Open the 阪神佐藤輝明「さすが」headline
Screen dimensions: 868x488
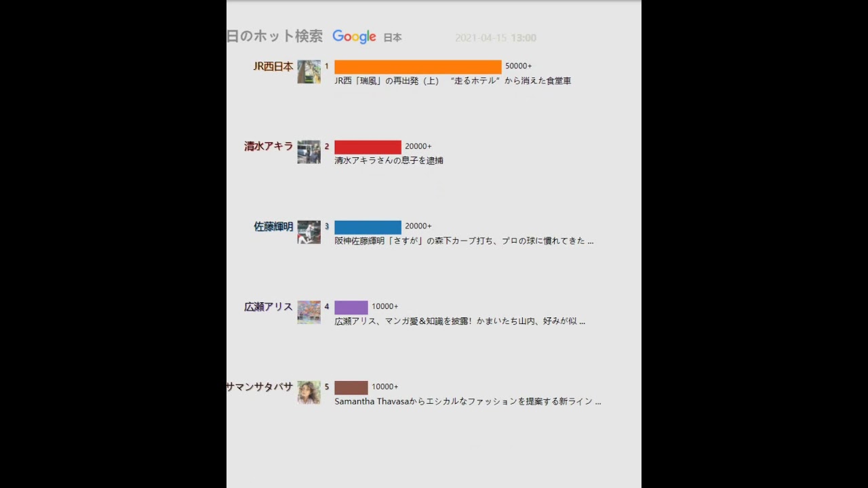pyautogui.click(x=464, y=241)
